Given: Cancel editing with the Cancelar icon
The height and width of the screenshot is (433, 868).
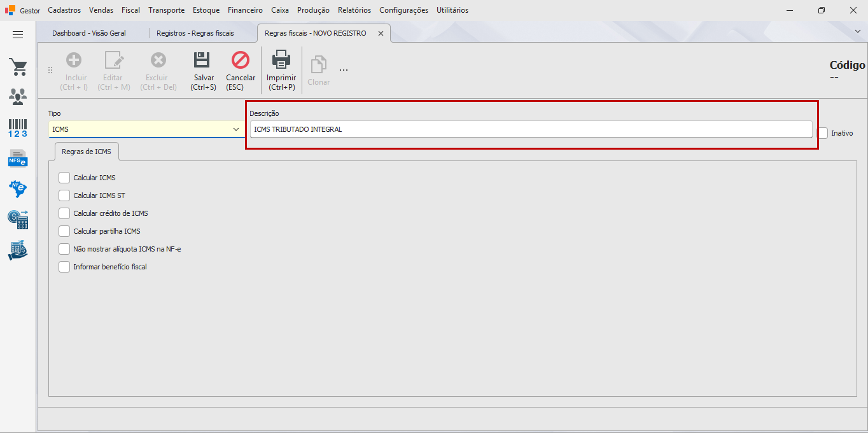Looking at the screenshot, I should pos(241,60).
